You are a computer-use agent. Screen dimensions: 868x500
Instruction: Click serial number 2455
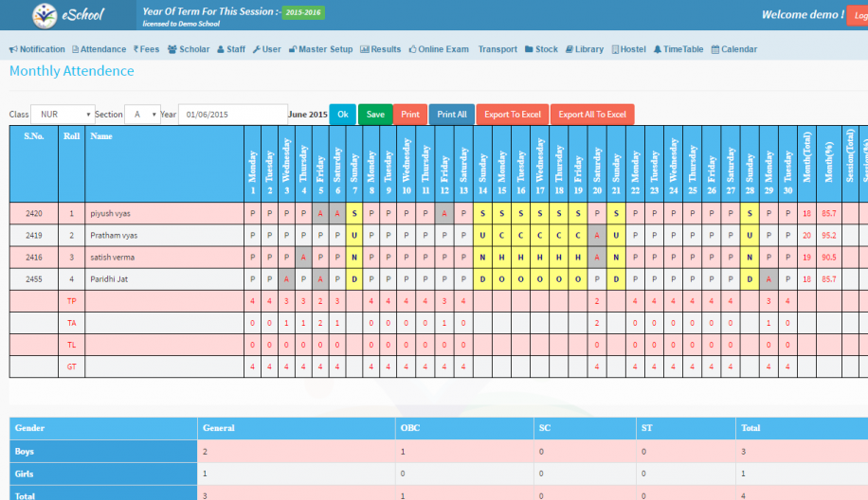tap(34, 279)
